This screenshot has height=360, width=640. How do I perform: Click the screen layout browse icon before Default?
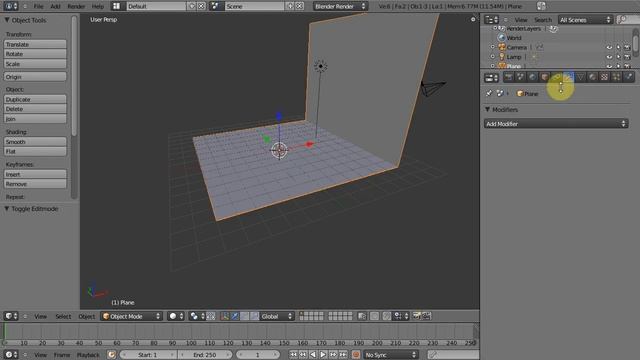tap(117, 6)
